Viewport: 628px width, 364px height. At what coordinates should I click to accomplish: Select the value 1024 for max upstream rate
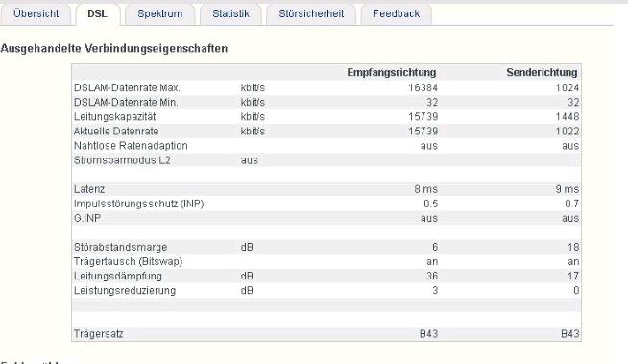568,87
